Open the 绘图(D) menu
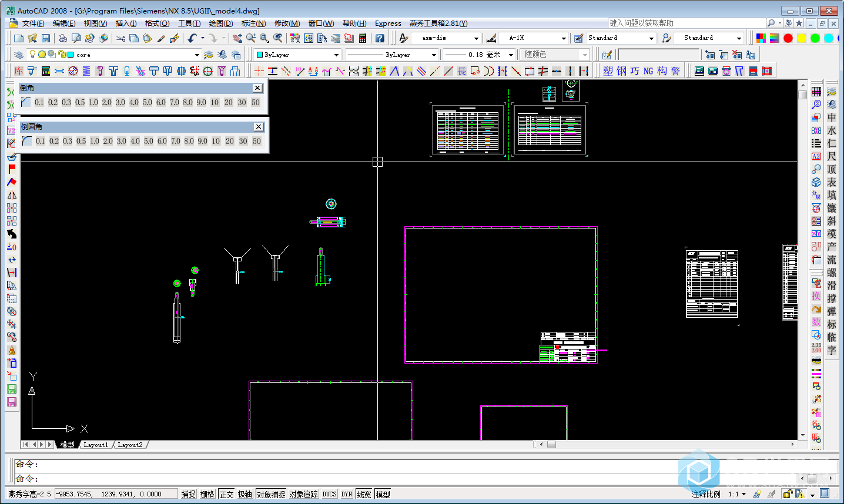Screen dimensions: 844x504 [x=221, y=23]
